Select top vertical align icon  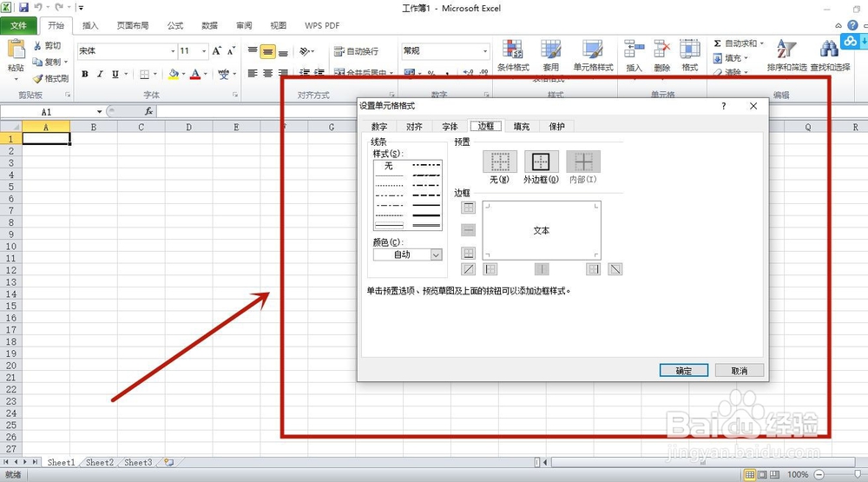coord(253,51)
